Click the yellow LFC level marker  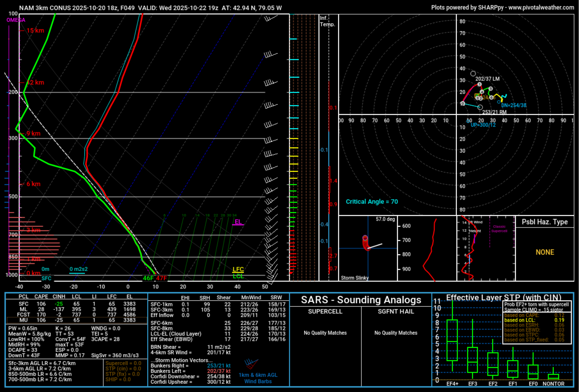pyautogui.click(x=238, y=269)
